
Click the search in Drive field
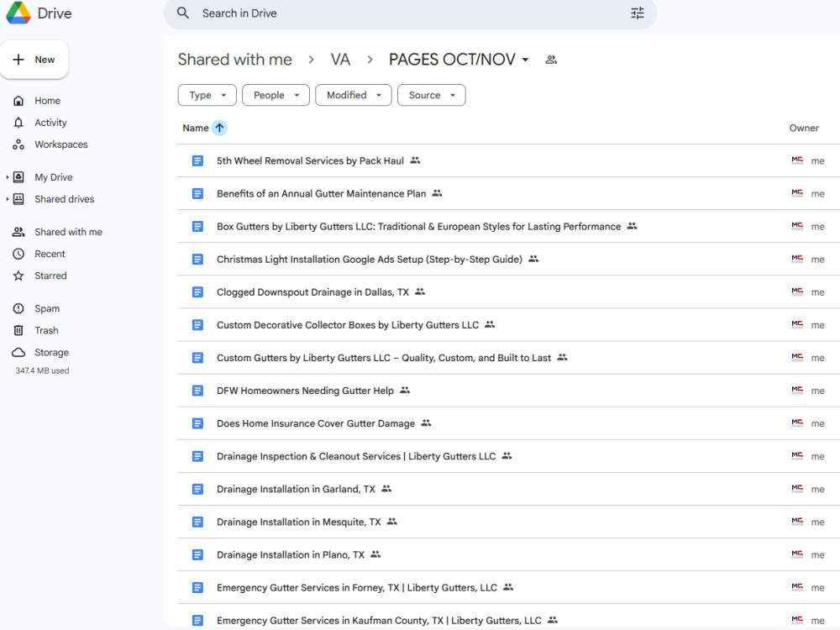pyautogui.click(x=410, y=13)
